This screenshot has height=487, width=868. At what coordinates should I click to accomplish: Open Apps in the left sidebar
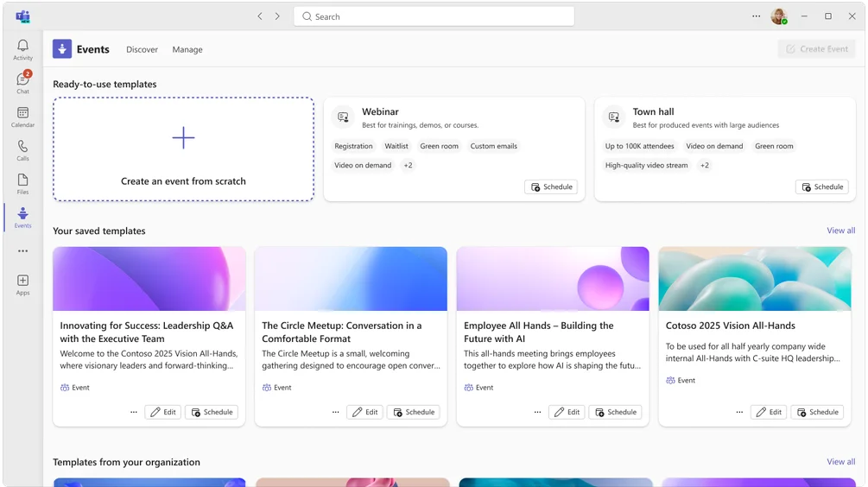point(22,284)
